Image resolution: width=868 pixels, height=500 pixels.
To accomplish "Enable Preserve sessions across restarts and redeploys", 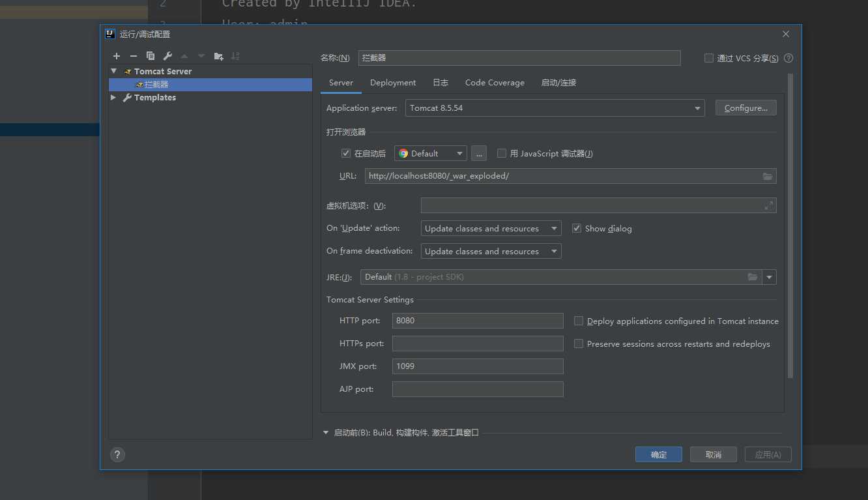I will coord(579,344).
